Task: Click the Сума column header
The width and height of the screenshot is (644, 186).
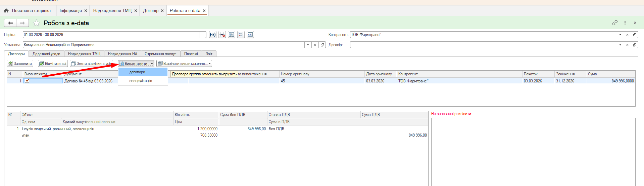Action: (611, 74)
